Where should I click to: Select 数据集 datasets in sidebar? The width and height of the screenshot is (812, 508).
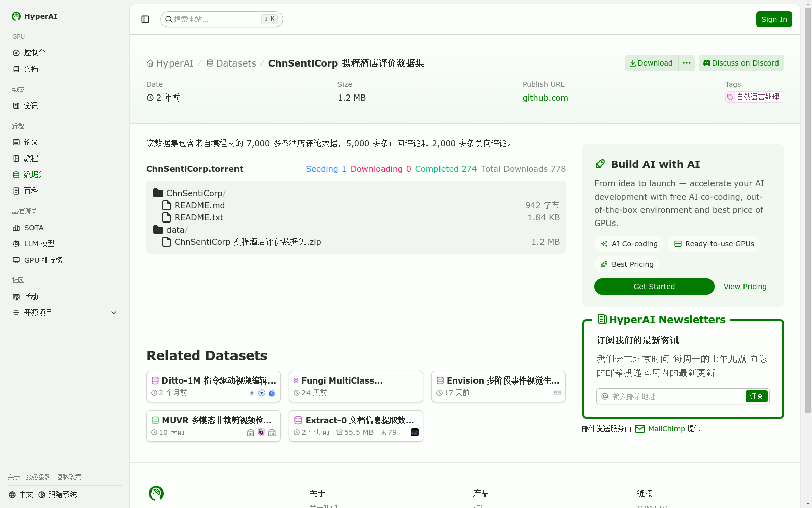65,175
